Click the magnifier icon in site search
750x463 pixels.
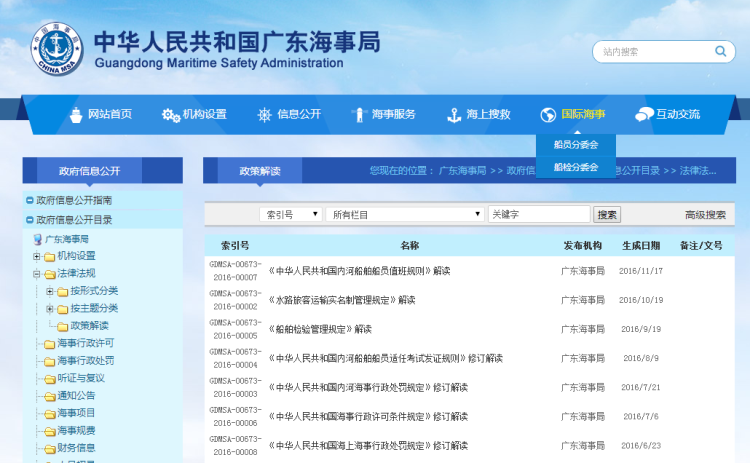coord(721,52)
